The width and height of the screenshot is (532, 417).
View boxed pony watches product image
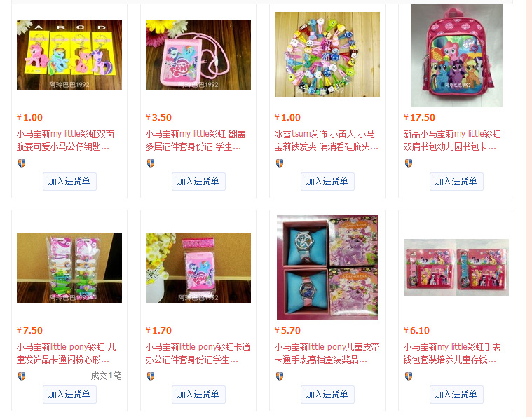pyautogui.click(x=327, y=268)
